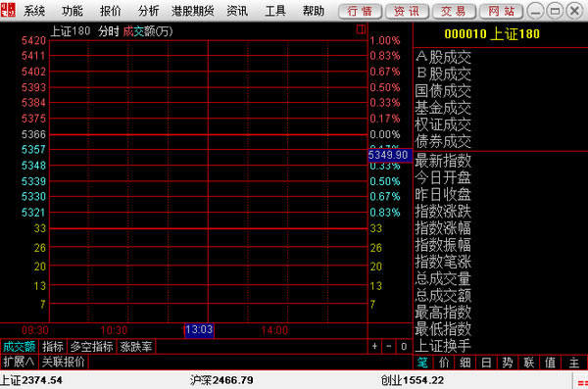Open the 帮助 menu

(314, 11)
